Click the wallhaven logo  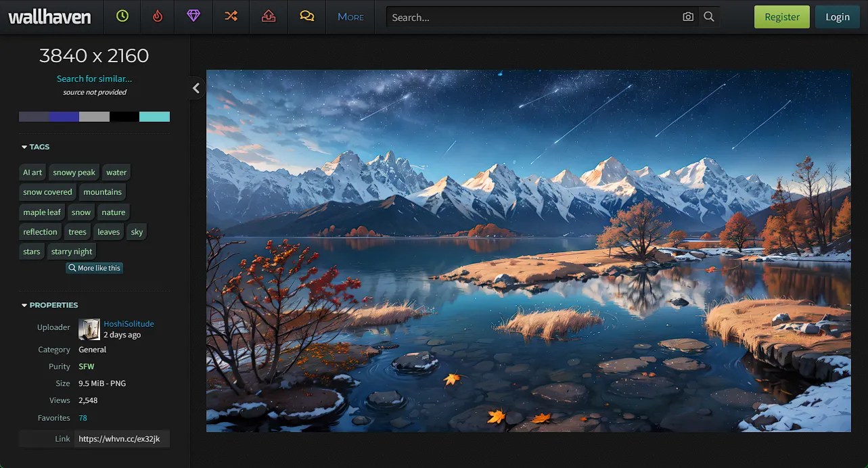(x=51, y=17)
